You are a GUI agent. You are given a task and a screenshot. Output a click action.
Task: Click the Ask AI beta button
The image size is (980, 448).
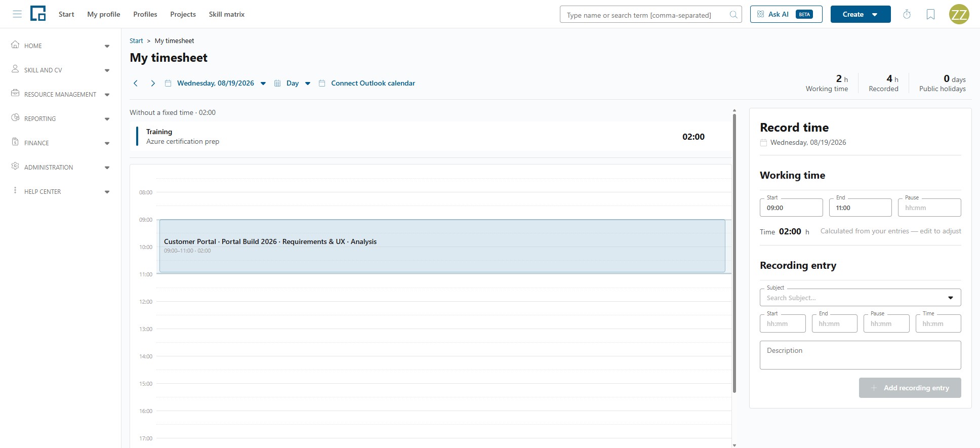point(786,14)
